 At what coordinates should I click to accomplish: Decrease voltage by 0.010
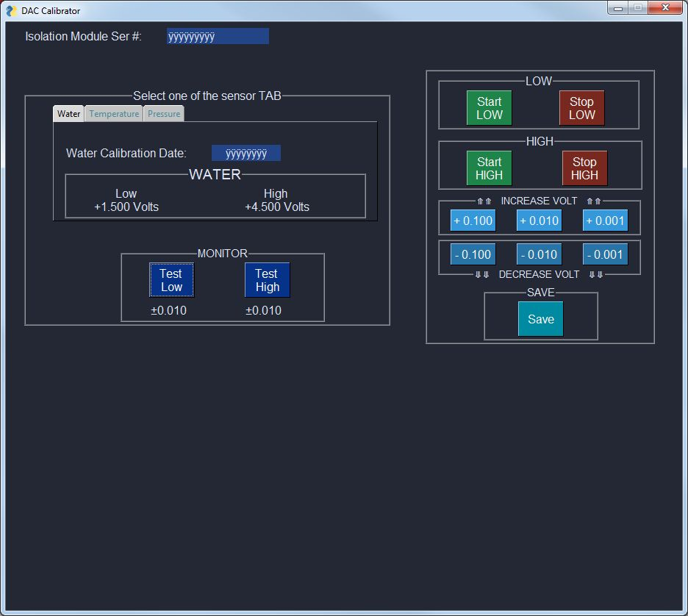539,254
